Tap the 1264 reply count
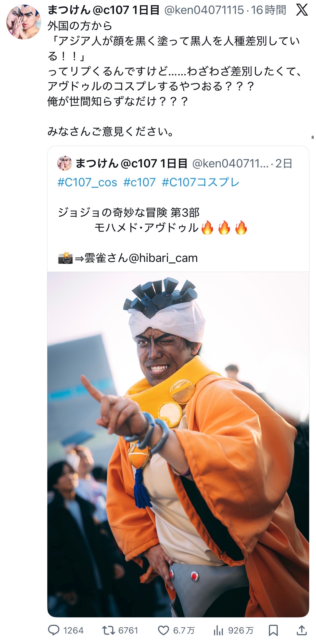 pos(73,630)
